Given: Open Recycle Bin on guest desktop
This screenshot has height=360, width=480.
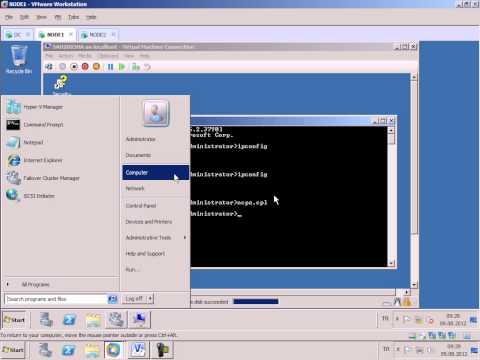Looking at the screenshot, I should tap(19, 60).
